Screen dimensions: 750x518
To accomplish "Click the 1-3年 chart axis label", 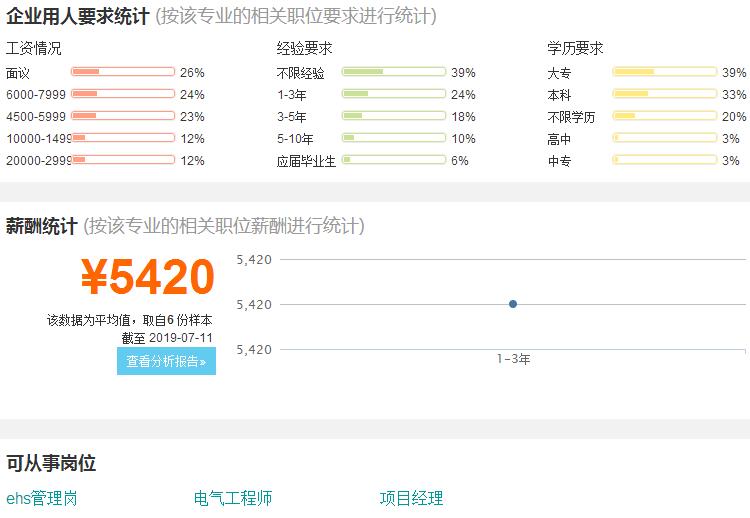I will tap(513, 359).
